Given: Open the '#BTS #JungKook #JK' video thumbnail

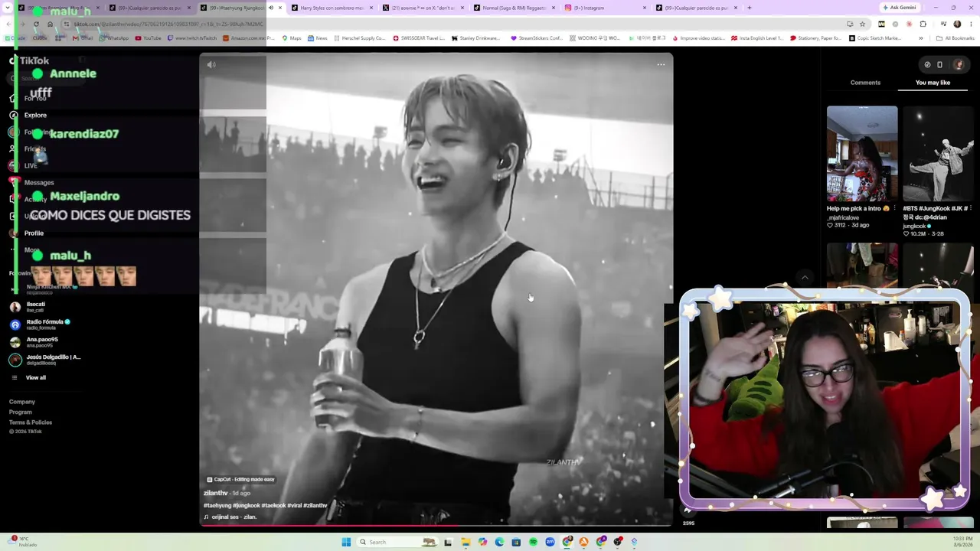Looking at the screenshot, I should [939, 153].
